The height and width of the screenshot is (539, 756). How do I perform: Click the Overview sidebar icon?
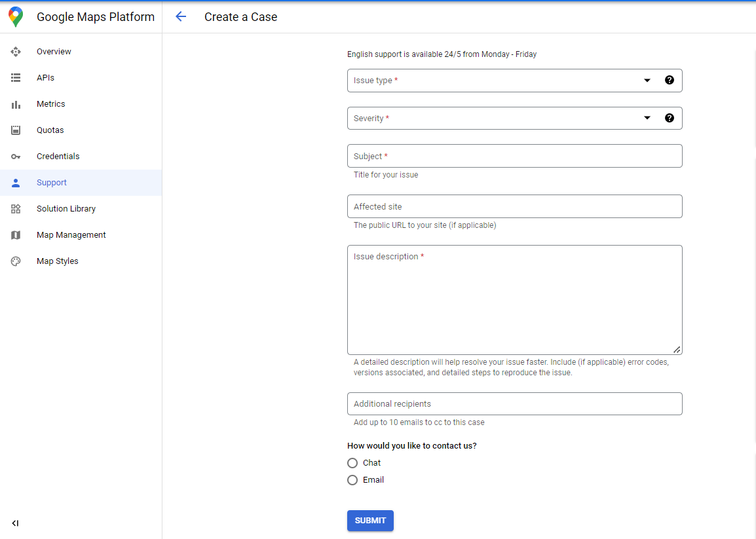[x=16, y=52]
